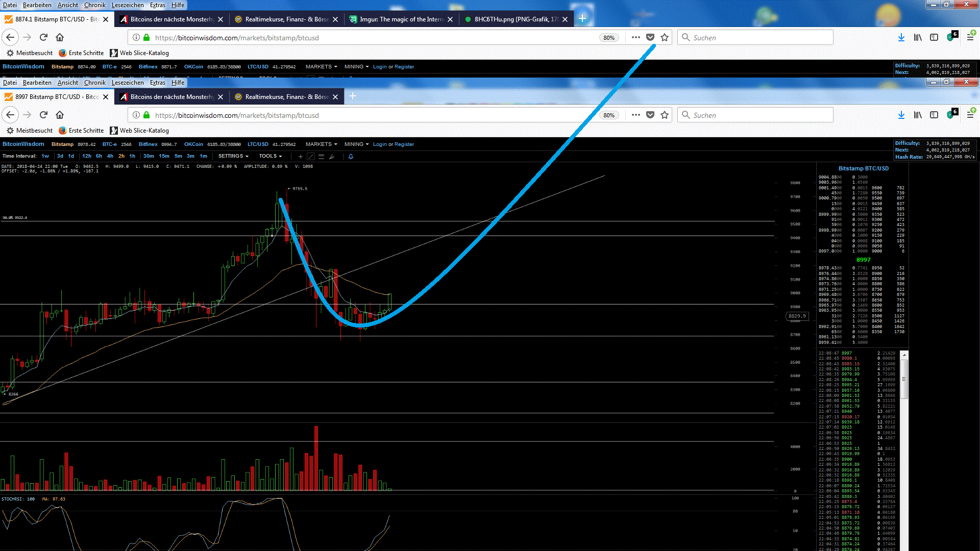Click the Register link in lower window

[x=404, y=144]
